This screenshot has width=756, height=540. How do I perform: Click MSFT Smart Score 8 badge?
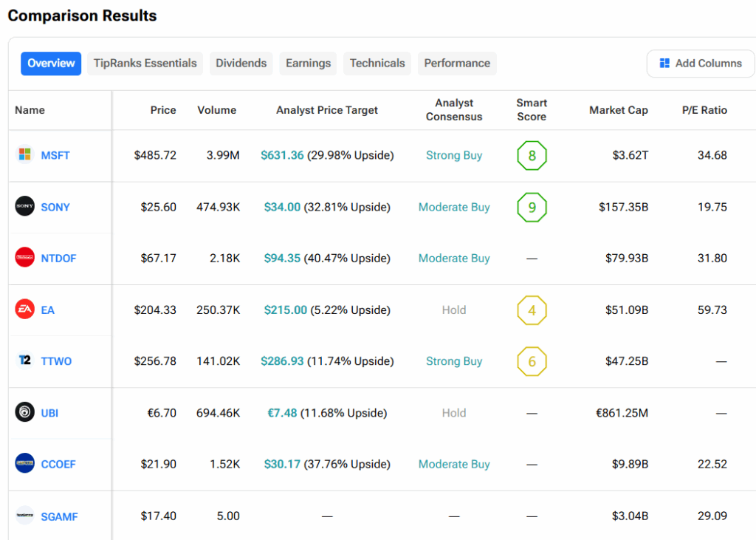532,156
